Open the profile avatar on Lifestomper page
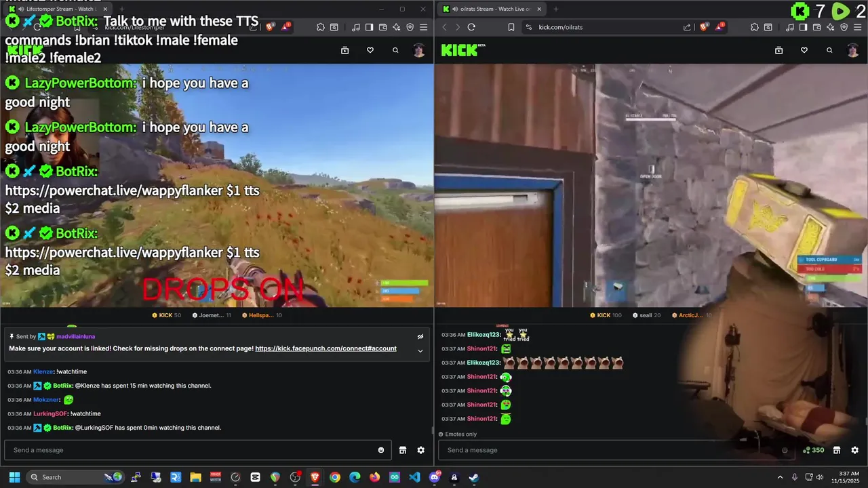Viewport: 868px width, 488px height. pyautogui.click(x=419, y=50)
